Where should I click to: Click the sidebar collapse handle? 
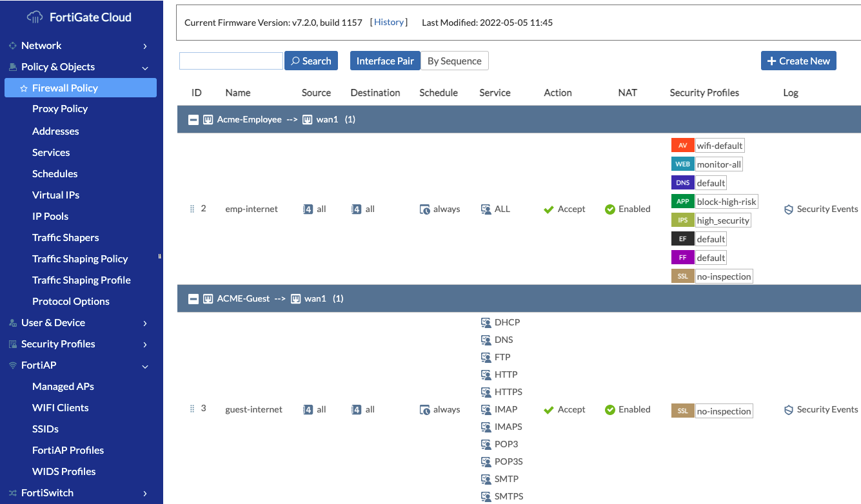[x=160, y=257]
